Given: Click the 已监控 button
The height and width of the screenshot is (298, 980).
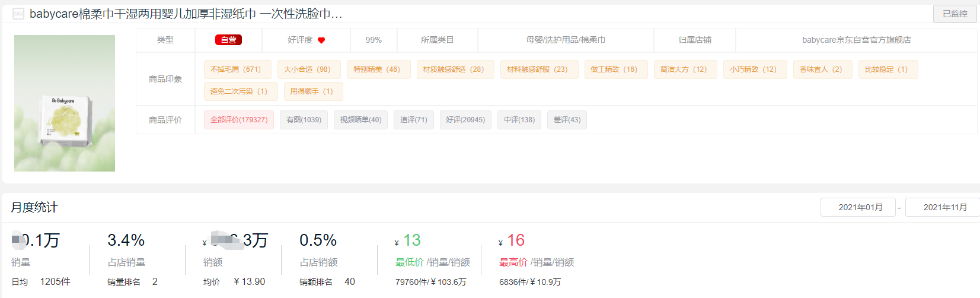Looking at the screenshot, I should (955, 14).
